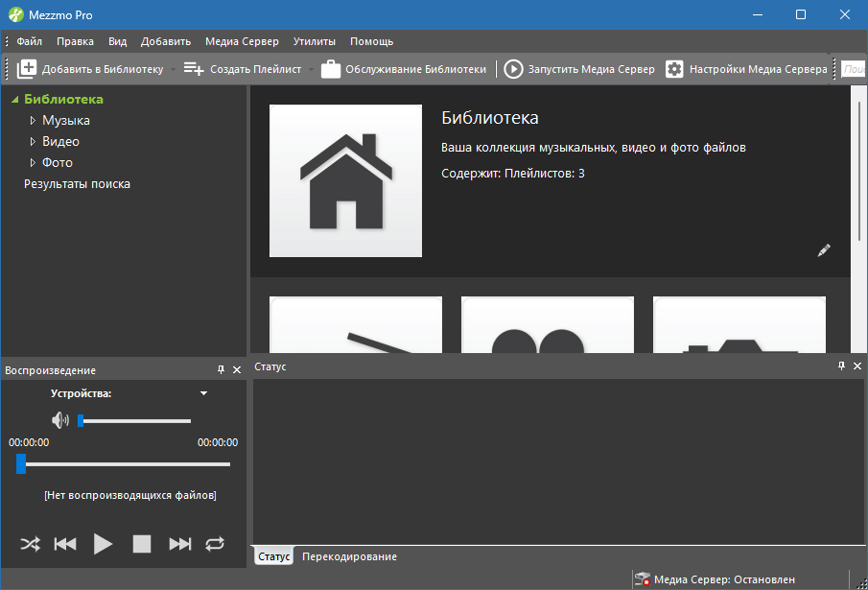Image resolution: width=868 pixels, height=590 pixels.
Task: Select Результаты поиска tree item
Action: [77, 184]
